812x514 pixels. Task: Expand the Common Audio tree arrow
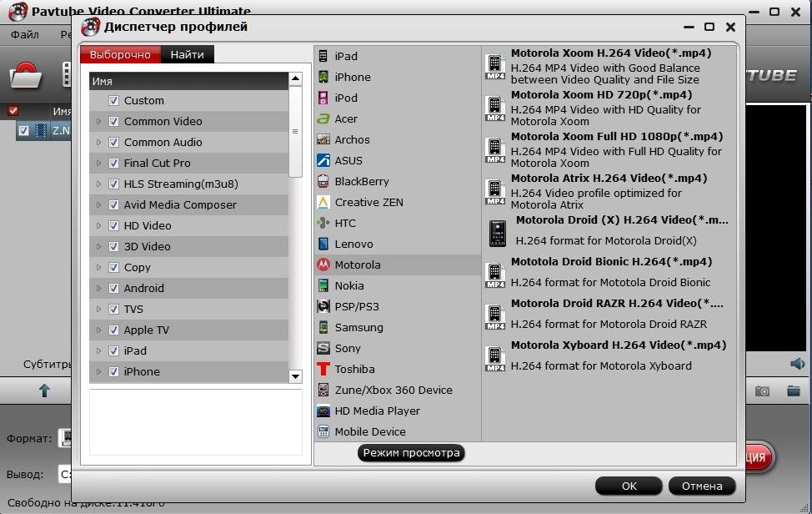point(98,142)
